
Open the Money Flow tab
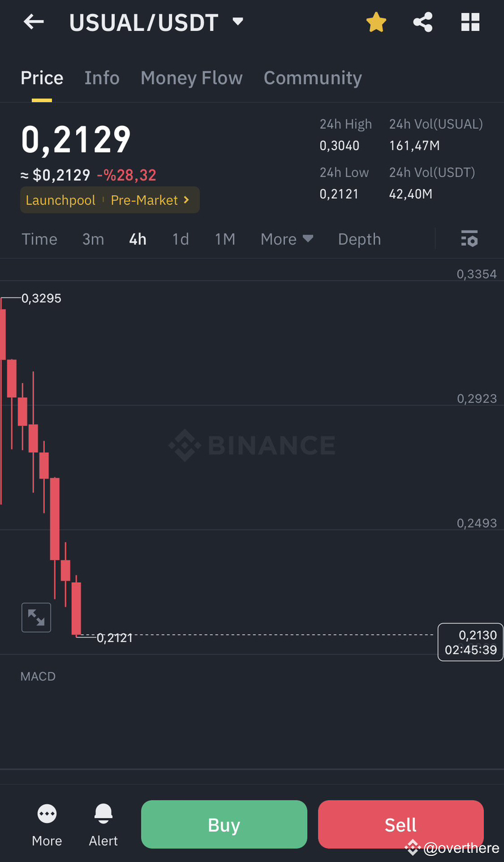[x=191, y=78]
